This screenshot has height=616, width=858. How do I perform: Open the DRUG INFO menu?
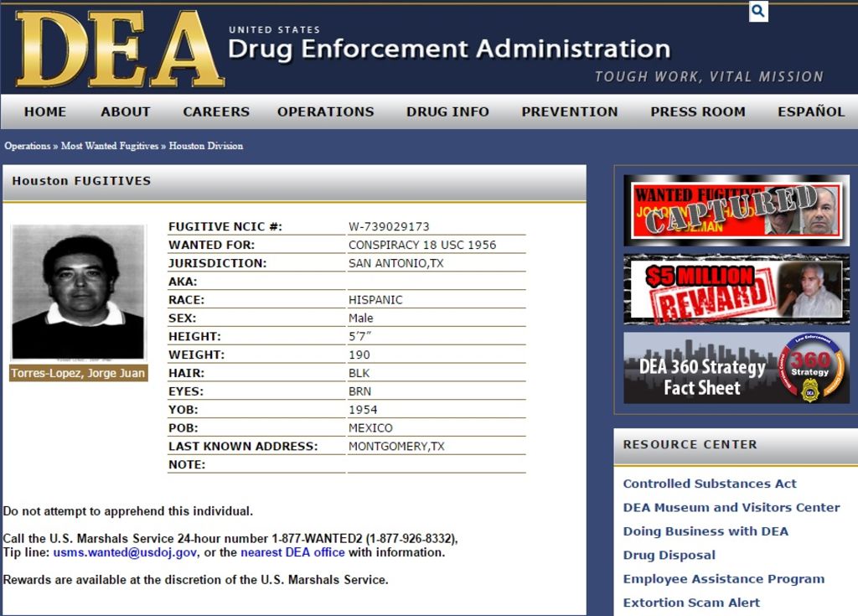[x=447, y=111]
